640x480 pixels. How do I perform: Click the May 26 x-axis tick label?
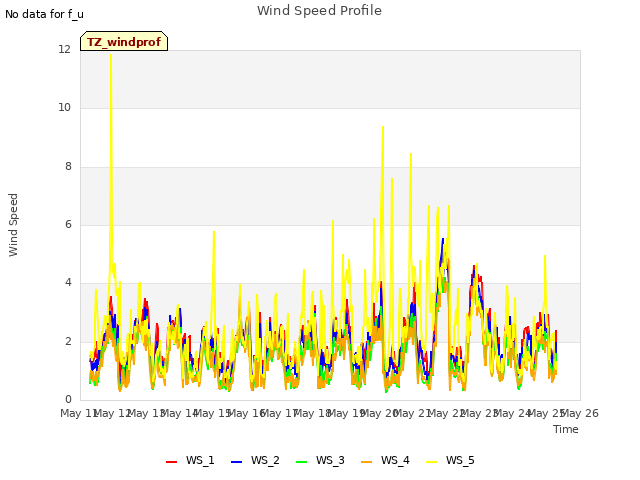(580, 413)
